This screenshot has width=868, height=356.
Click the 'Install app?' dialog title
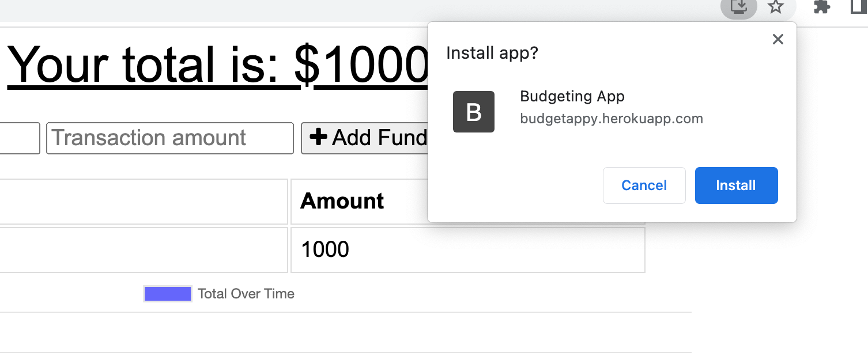[x=492, y=53]
